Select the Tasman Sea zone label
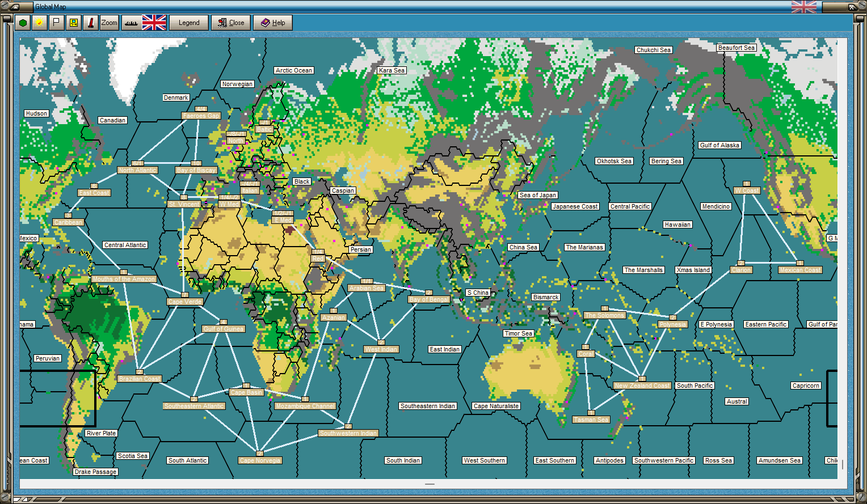This screenshot has width=867, height=504. pyautogui.click(x=591, y=420)
